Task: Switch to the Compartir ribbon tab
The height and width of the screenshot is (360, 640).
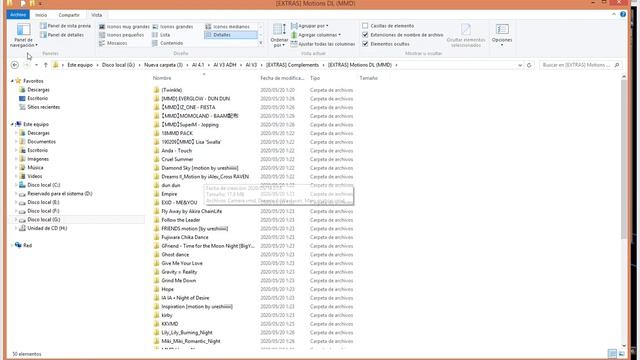Action: 69,15
